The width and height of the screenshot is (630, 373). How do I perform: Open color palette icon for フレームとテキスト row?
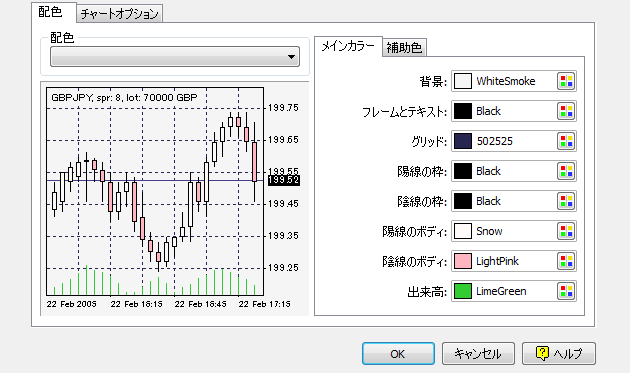(567, 111)
